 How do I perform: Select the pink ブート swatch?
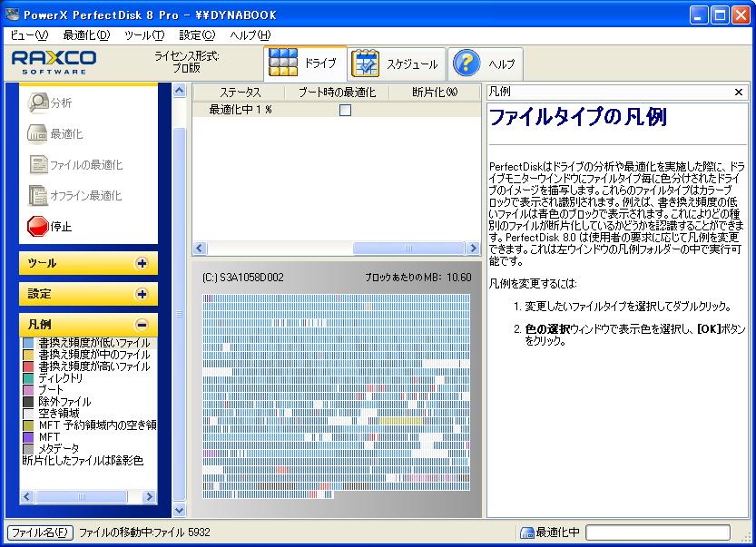click(28, 390)
